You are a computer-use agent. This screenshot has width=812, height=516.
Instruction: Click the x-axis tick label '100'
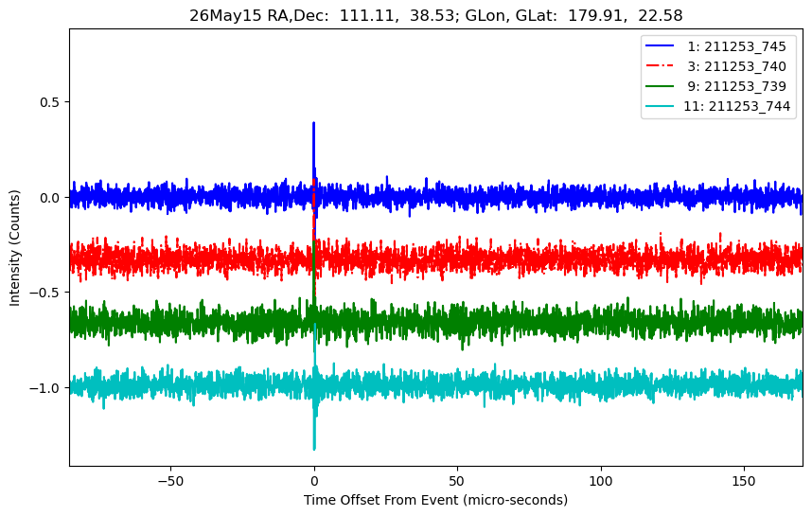(601, 481)
